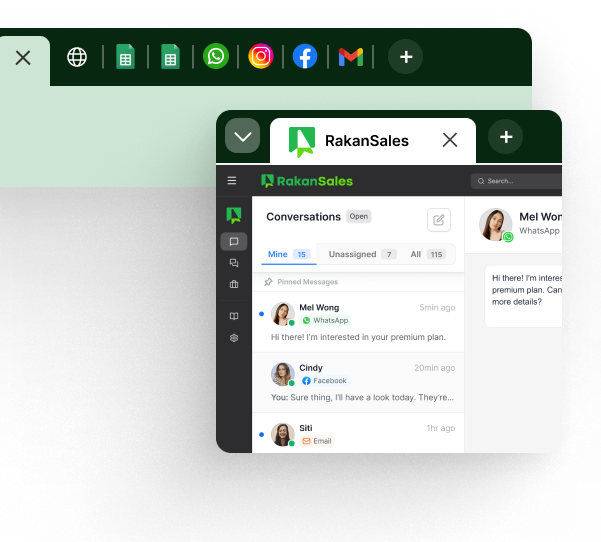601x542 pixels.
Task: Select Mel Wong's avatar in the conversation list
Action: 282,313
